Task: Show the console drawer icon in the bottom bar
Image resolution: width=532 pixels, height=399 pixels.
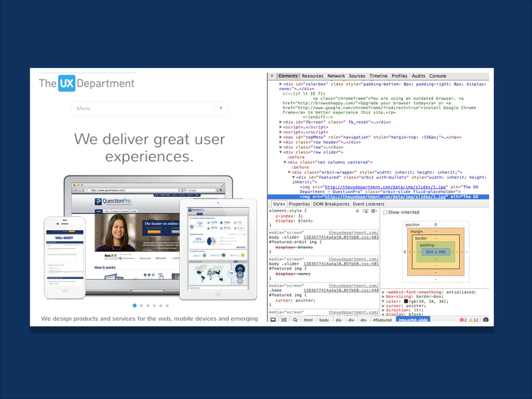Action: point(284,320)
